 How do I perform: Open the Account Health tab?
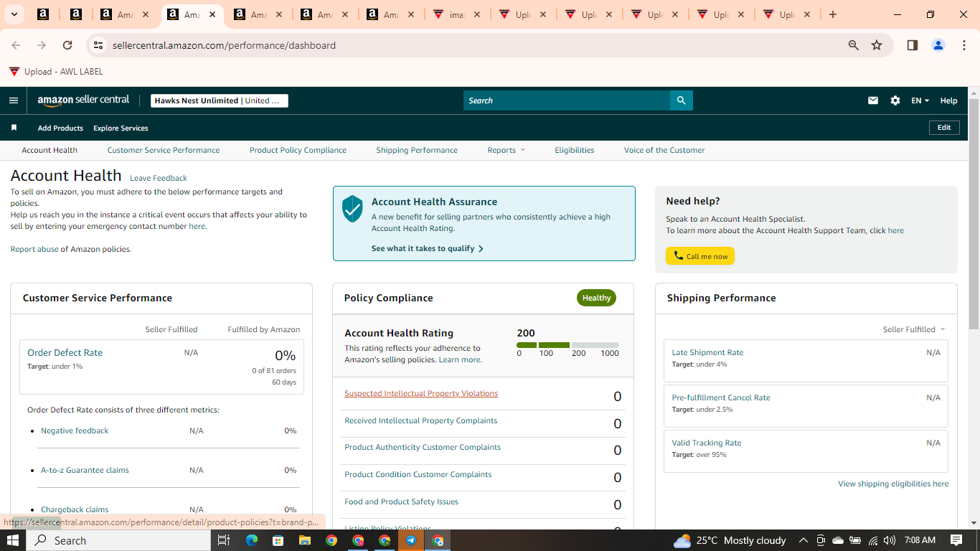pos(50,150)
